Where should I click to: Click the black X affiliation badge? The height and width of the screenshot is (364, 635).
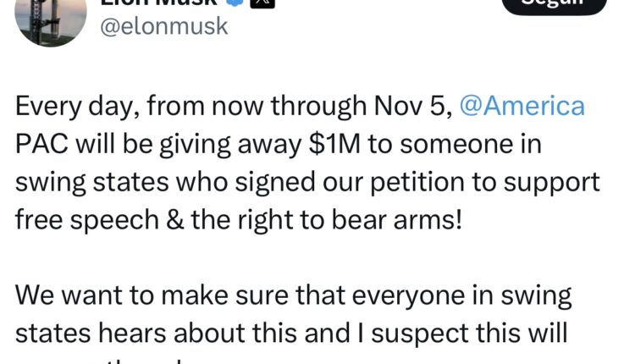(x=262, y=3)
